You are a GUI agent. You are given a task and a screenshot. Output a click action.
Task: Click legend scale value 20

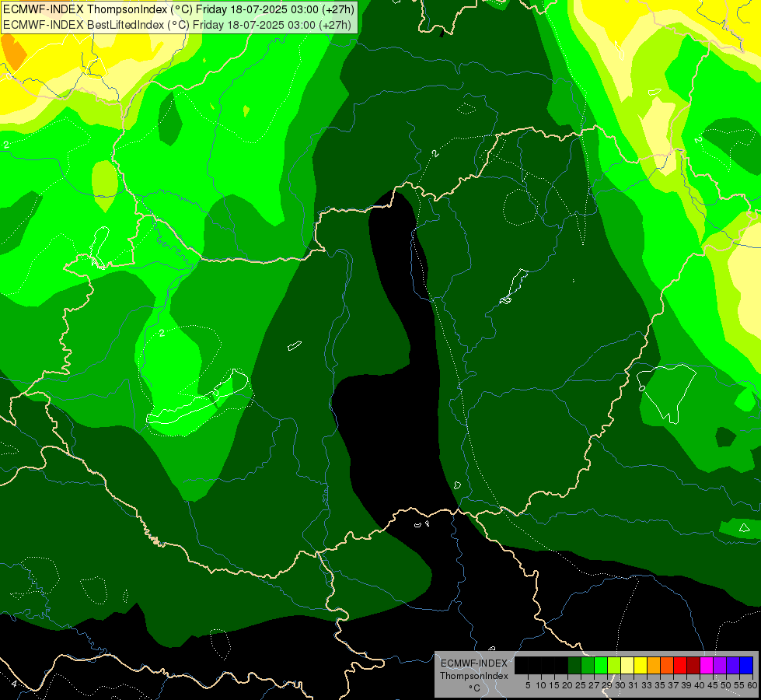(x=567, y=685)
